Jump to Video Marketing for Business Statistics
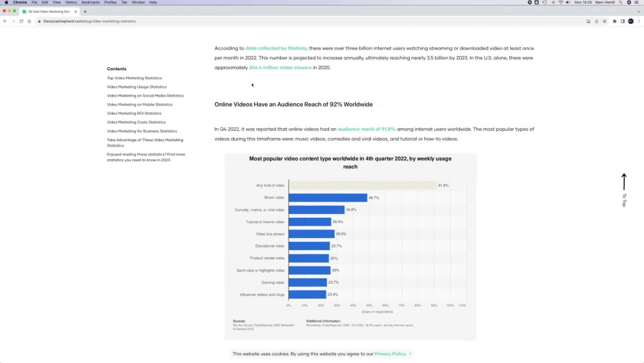This screenshot has height=363, width=644. [x=142, y=131]
